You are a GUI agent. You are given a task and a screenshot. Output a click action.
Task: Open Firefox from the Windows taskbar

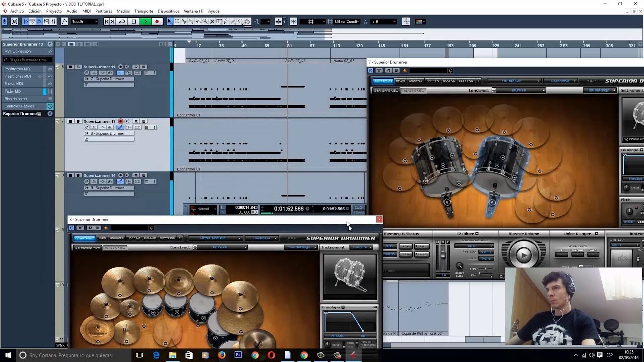[222, 355]
